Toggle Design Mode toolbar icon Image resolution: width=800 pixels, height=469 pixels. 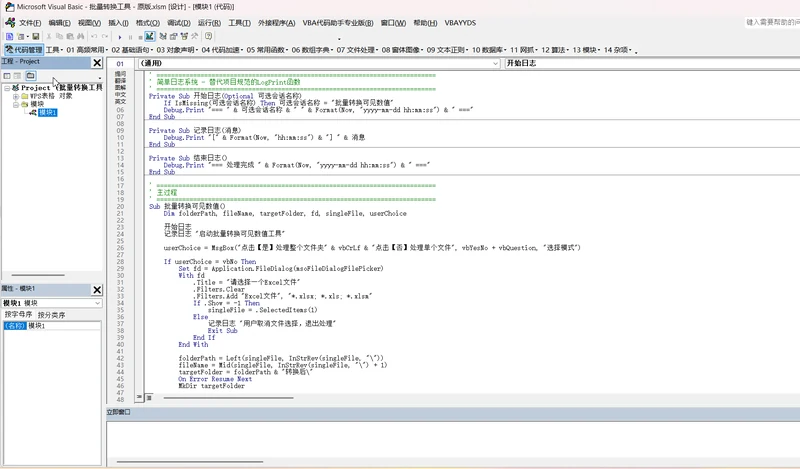tap(149, 36)
